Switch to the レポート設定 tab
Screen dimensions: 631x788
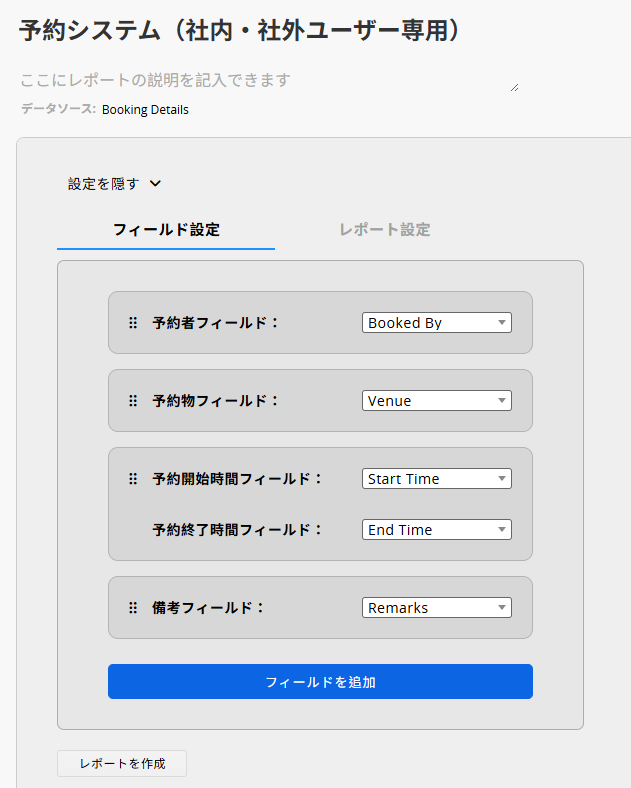pos(385,229)
